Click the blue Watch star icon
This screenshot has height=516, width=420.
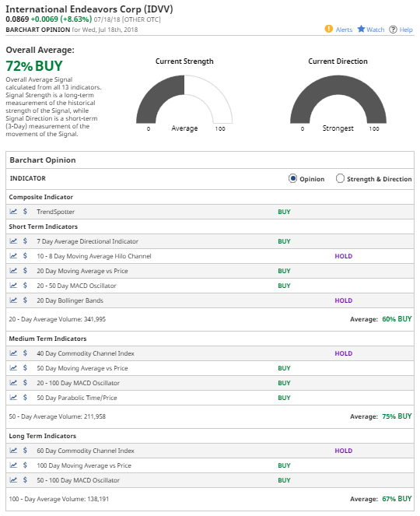point(361,29)
